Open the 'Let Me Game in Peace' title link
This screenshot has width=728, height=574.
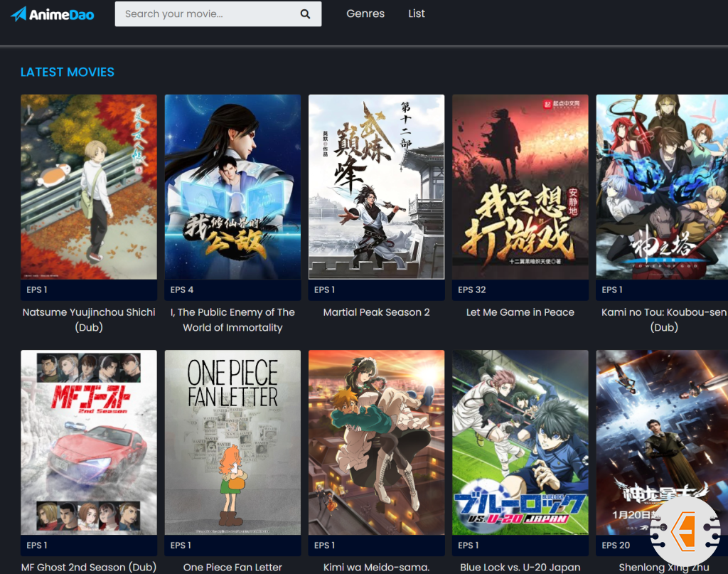(520, 312)
